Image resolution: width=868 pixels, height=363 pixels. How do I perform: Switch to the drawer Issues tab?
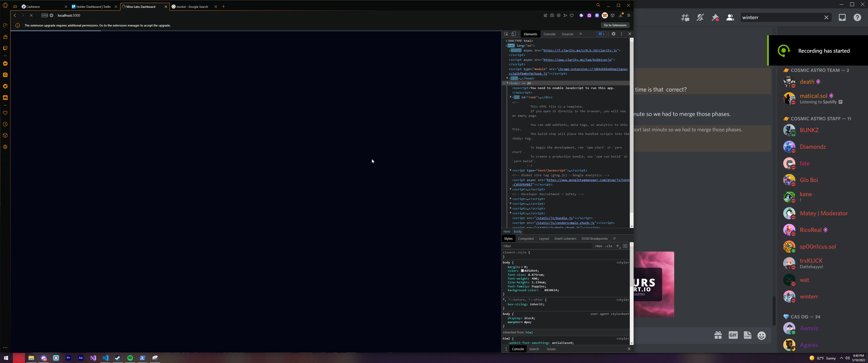[x=551, y=349]
